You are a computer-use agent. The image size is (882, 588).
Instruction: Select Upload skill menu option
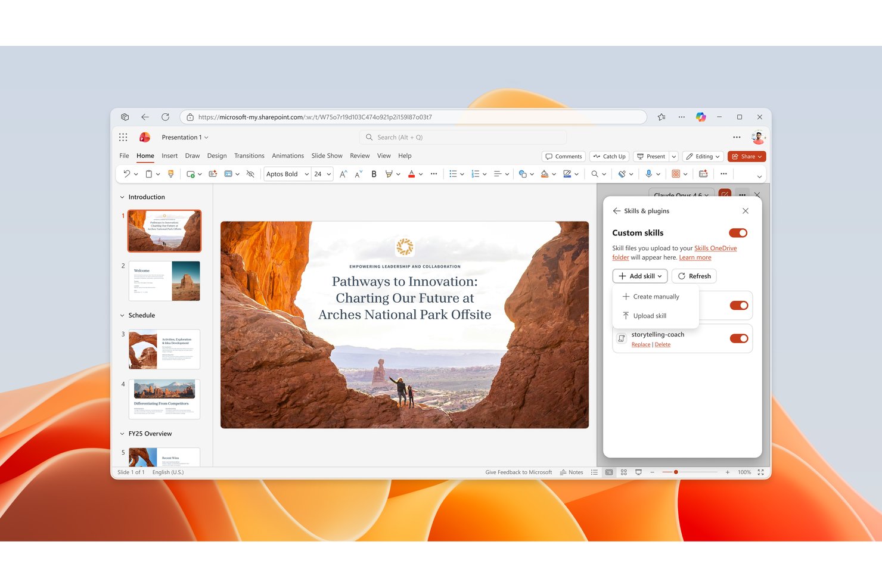pos(656,316)
